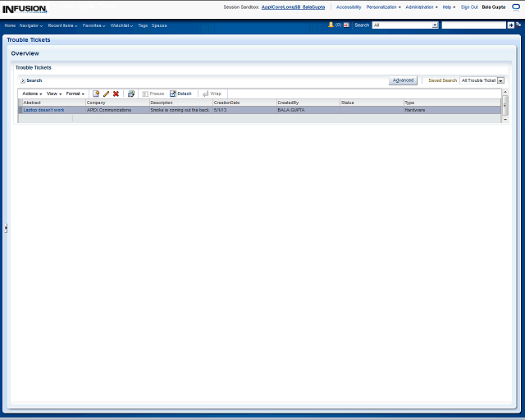Select the APEX Communications cell
The width and height of the screenshot is (525, 420).
[x=117, y=110]
